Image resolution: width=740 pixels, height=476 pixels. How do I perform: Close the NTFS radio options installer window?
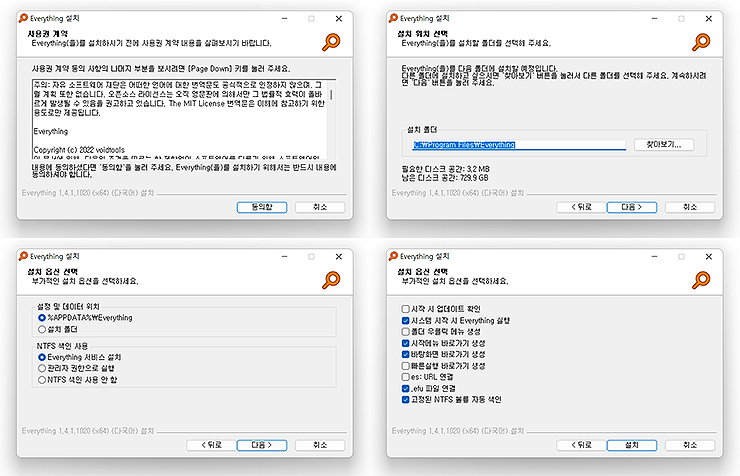coord(339,257)
